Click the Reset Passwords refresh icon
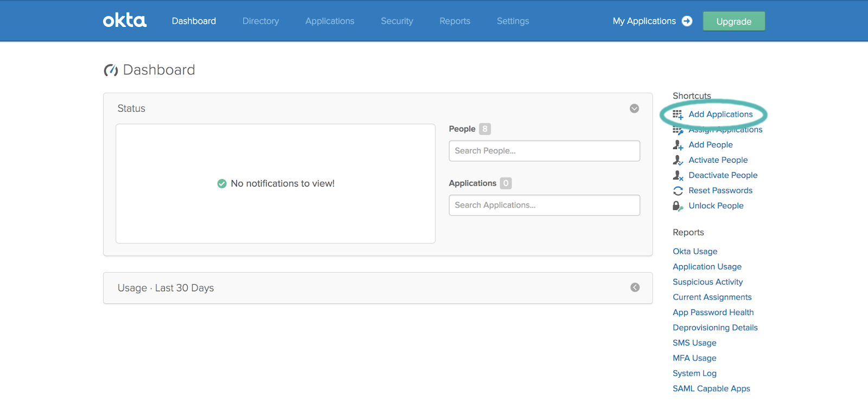868x416 pixels. (x=678, y=190)
